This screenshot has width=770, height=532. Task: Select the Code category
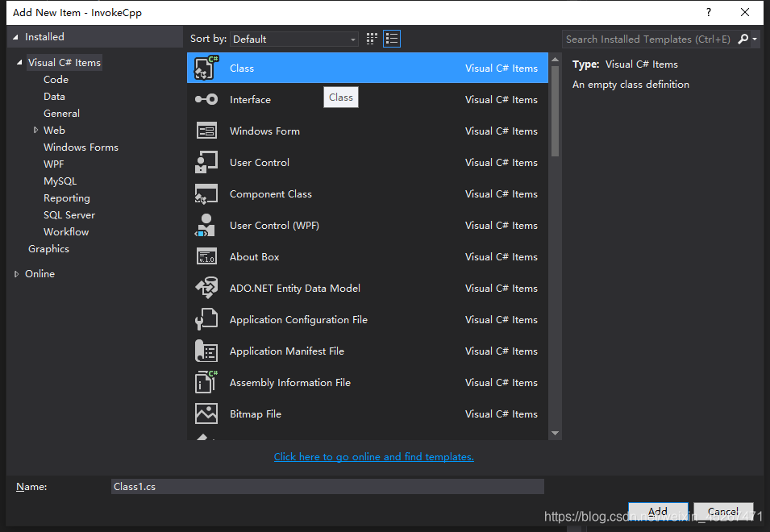[x=56, y=80]
